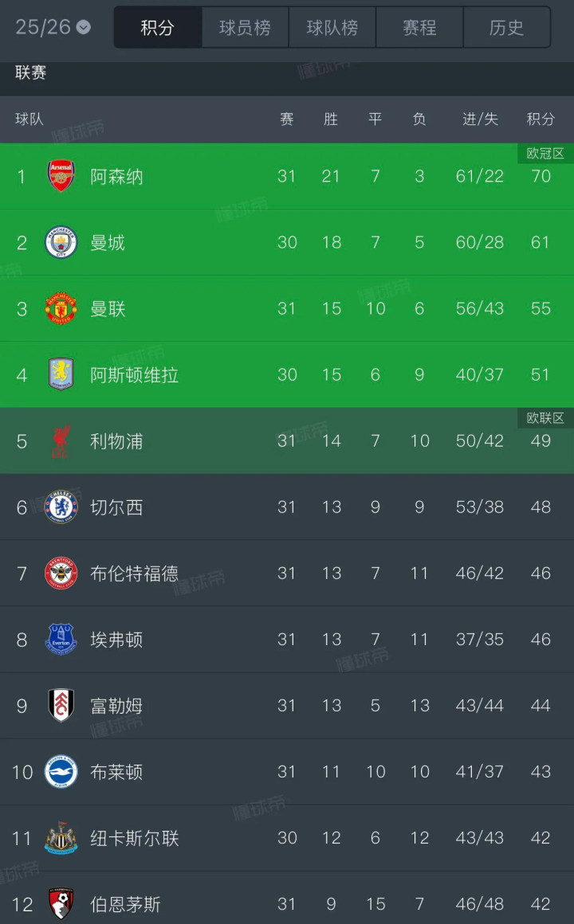Sort by the 积分 column header
Viewport: 574px width, 924px height.
[541, 119]
